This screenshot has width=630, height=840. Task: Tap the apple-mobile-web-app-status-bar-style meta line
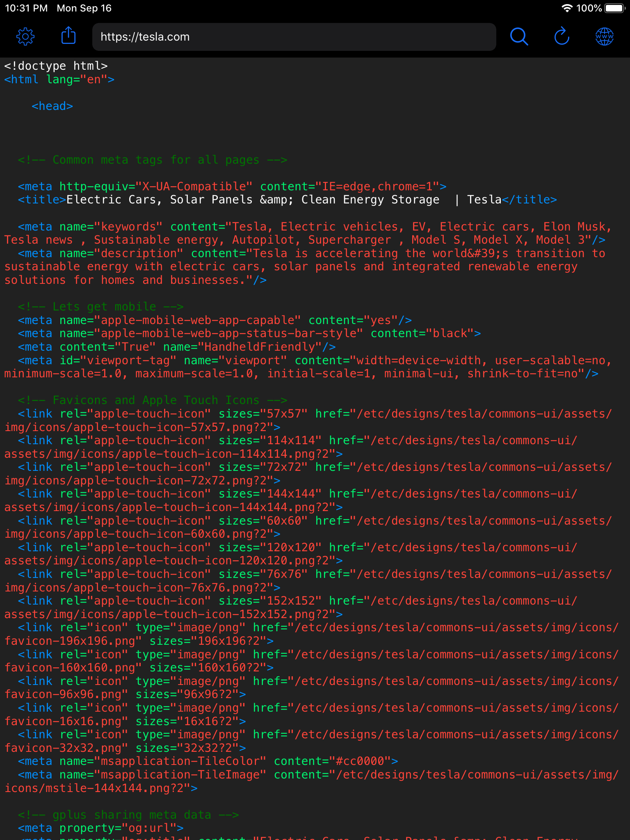249,333
